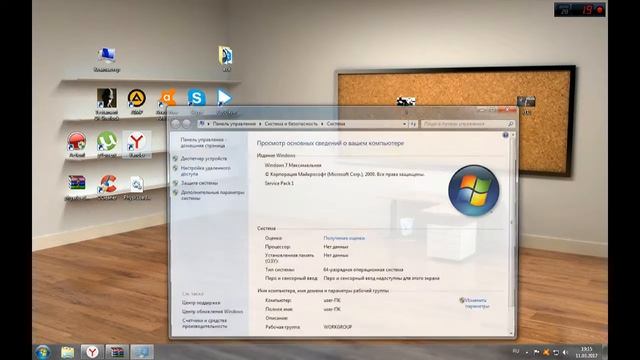Launch the CCleaner desktop shortcut

(107, 187)
